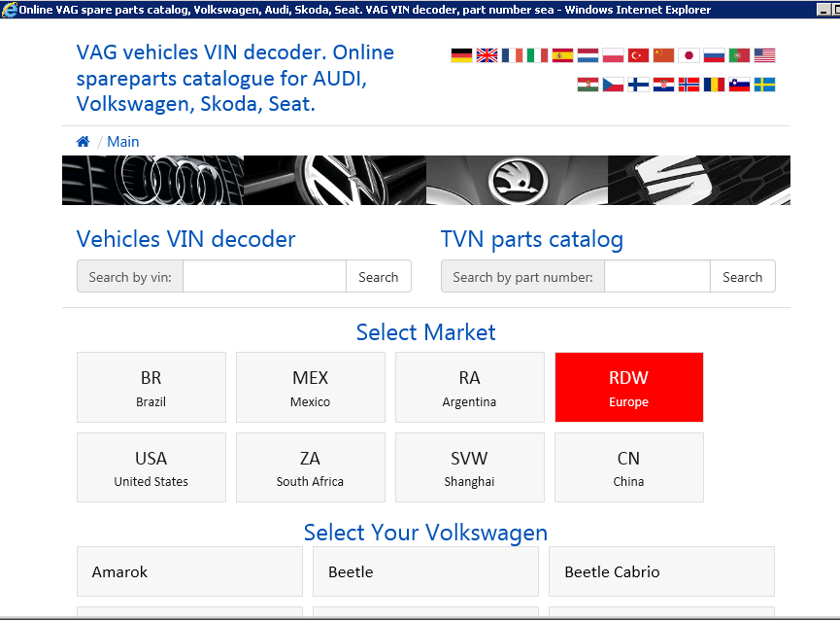
Task: Choose the USA United States market
Action: (x=151, y=467)
